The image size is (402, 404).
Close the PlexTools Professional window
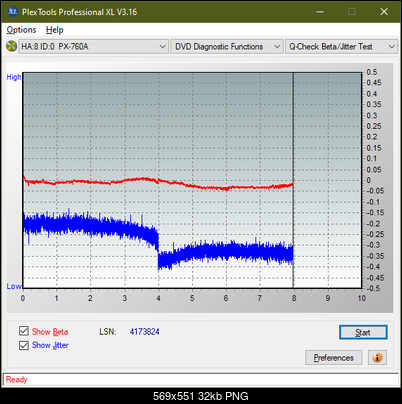point(384,12)
